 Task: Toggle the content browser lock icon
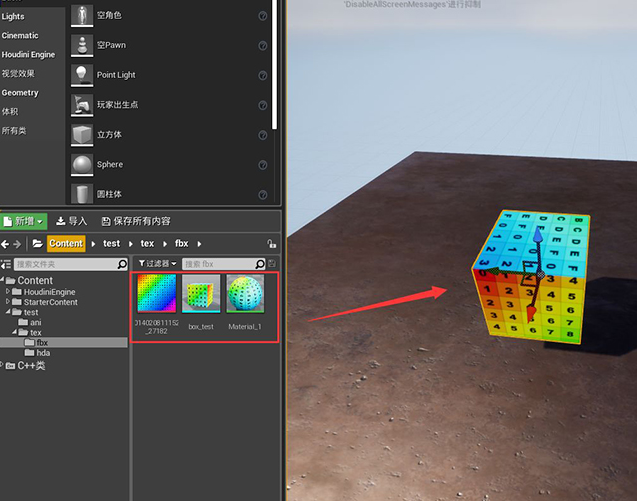(272, 243)
